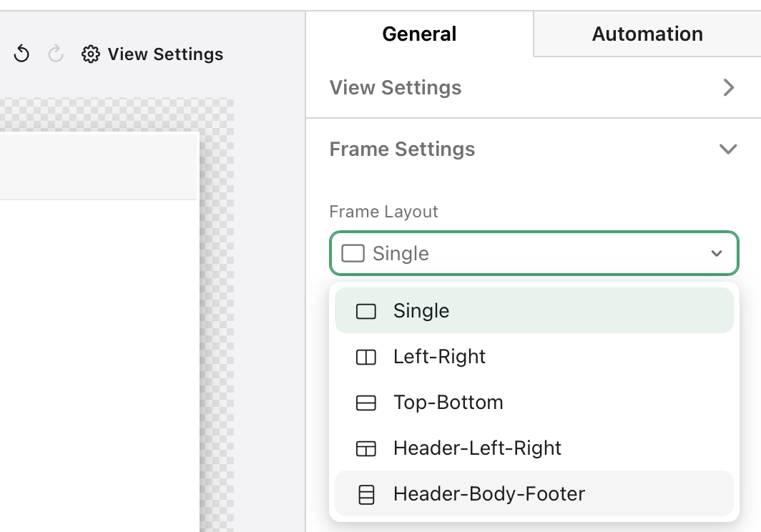Open View Settings via gear icon
761x532 pixels.
tap(91, 54)
